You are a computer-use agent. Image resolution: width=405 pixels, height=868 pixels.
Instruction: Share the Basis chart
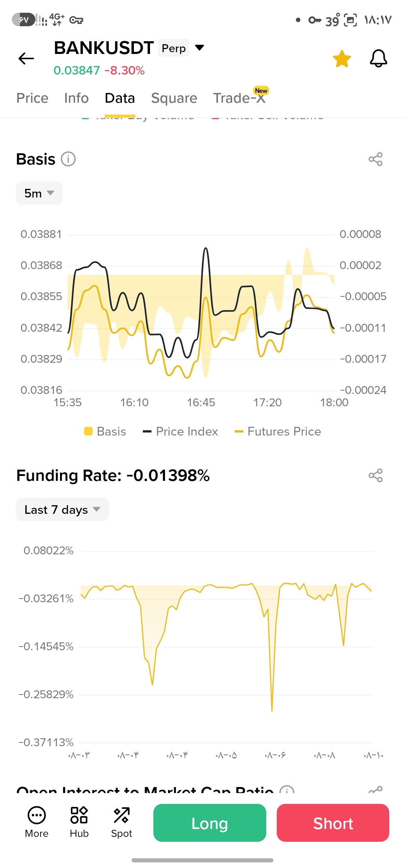[x=375, y=159]
